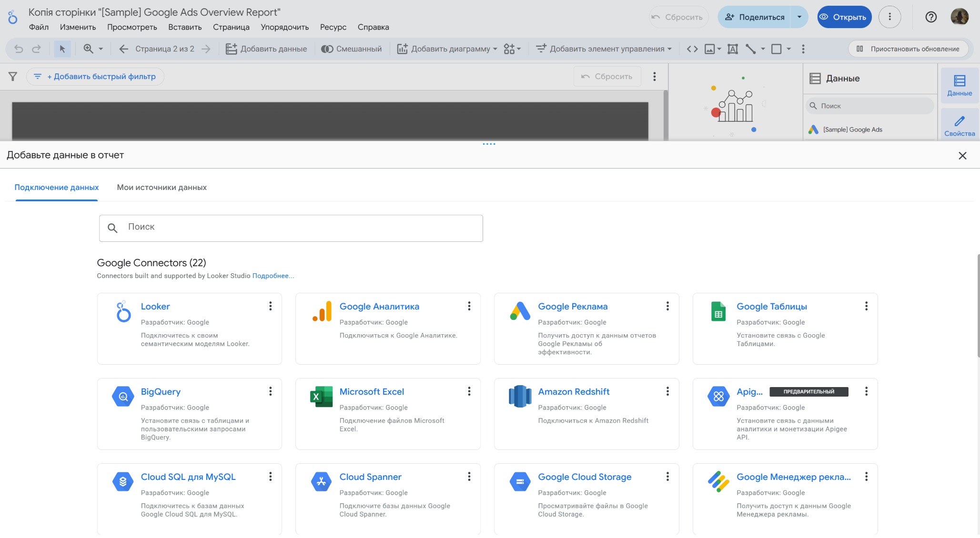
Task: Open user account avatar
Action: (960, 17)
